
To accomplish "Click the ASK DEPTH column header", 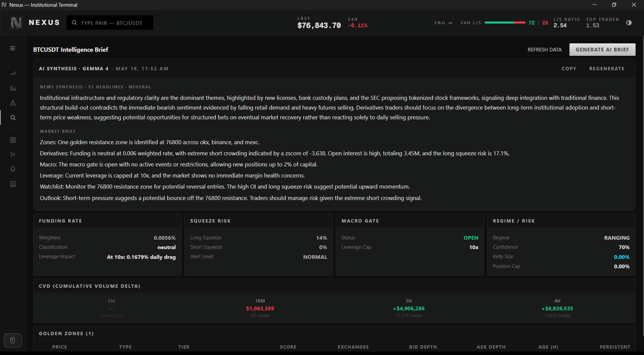I will coord(491,347).
